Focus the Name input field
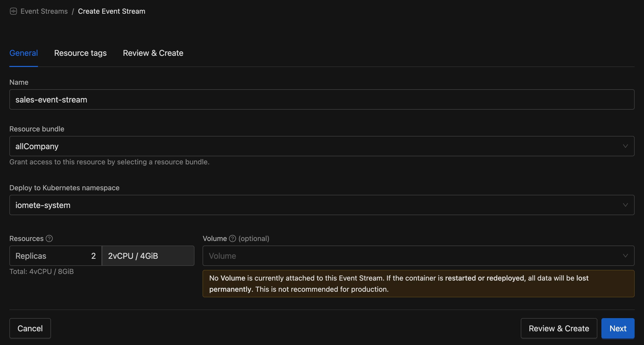The height and width of the screenshot is (345, 644). click(x=321, y=99)
